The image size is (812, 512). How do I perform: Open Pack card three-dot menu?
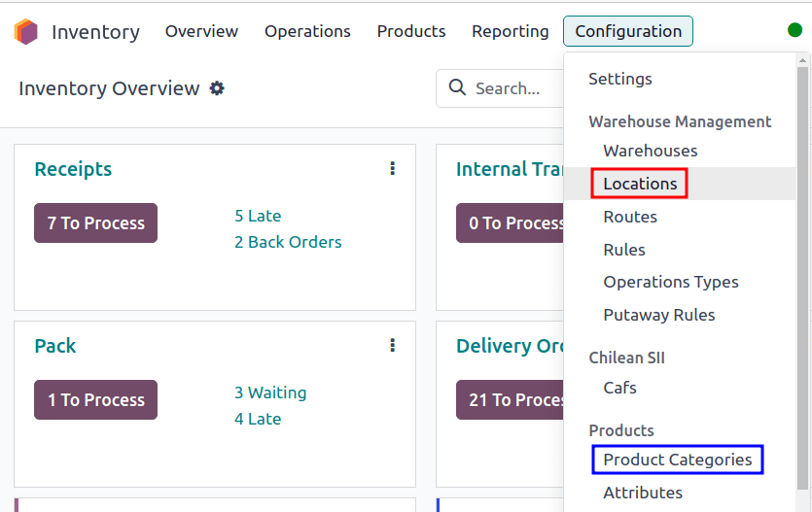392,345
